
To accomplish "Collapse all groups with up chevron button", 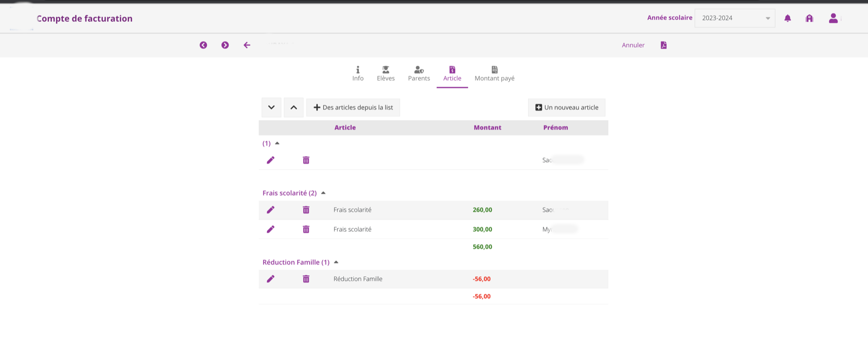I will point(294,107).
